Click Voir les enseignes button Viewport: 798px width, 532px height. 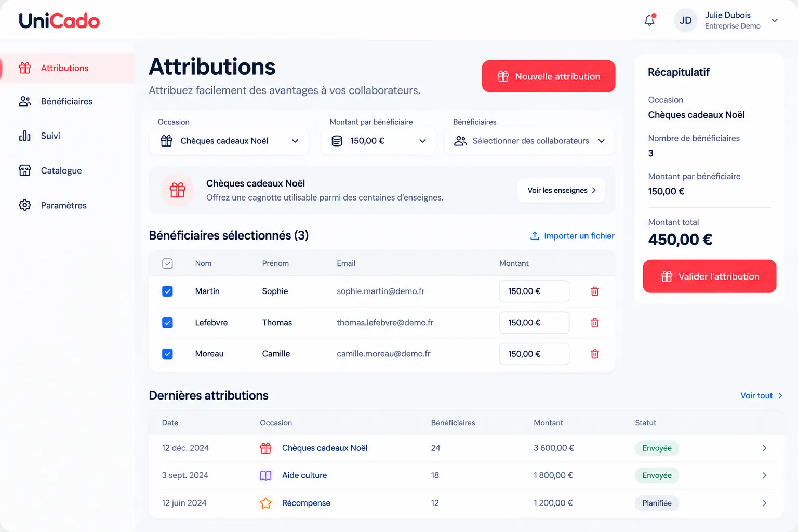561,190
